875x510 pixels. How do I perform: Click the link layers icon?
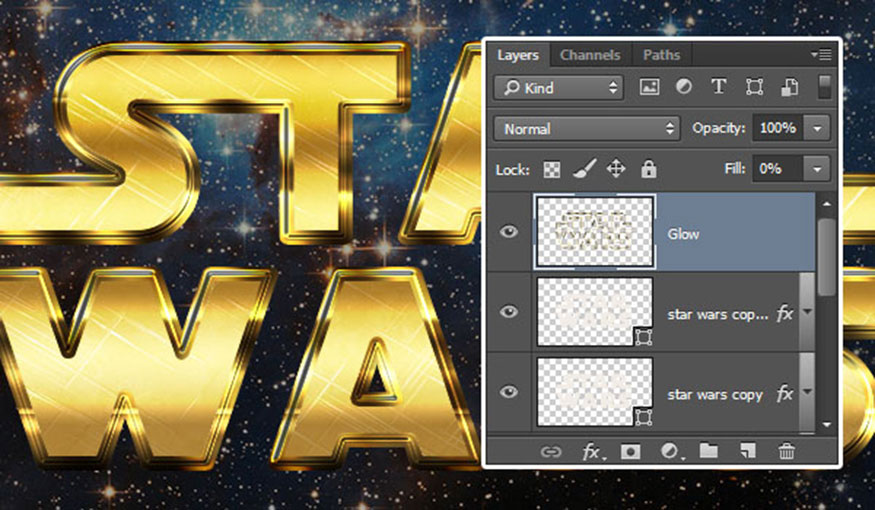[551, 452]
